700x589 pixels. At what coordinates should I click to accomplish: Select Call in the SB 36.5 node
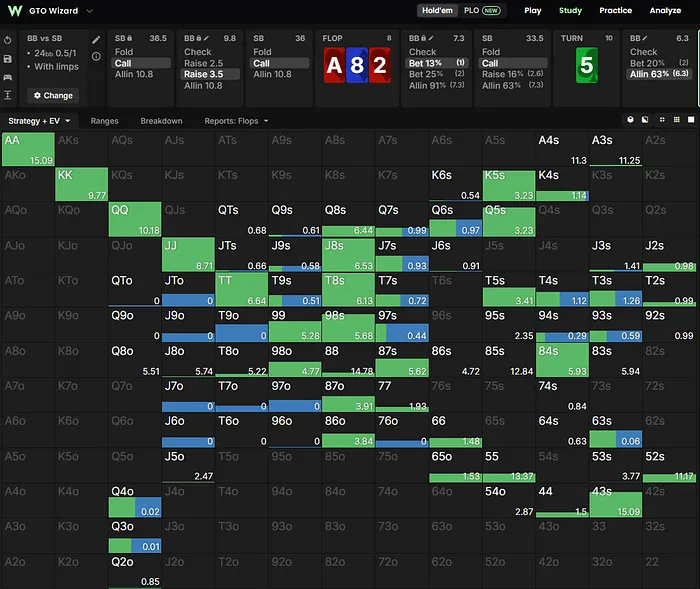pyautogui.click(x=142, y=63)
